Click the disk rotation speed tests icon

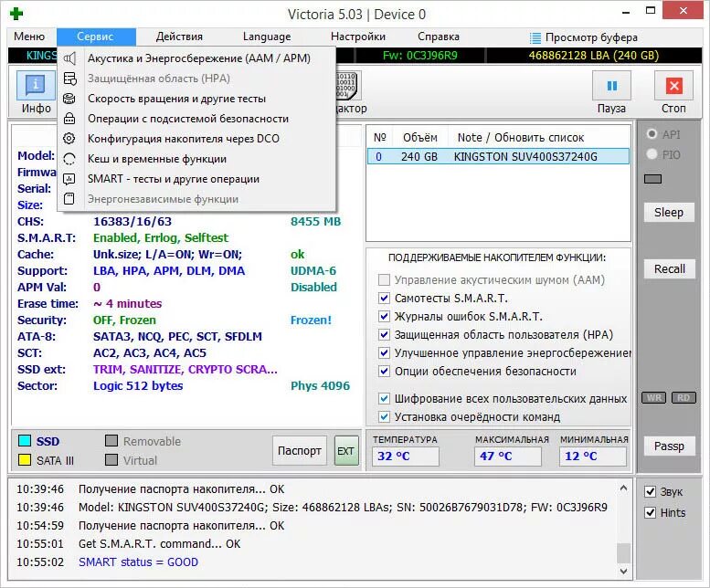(x=69, y=99)
